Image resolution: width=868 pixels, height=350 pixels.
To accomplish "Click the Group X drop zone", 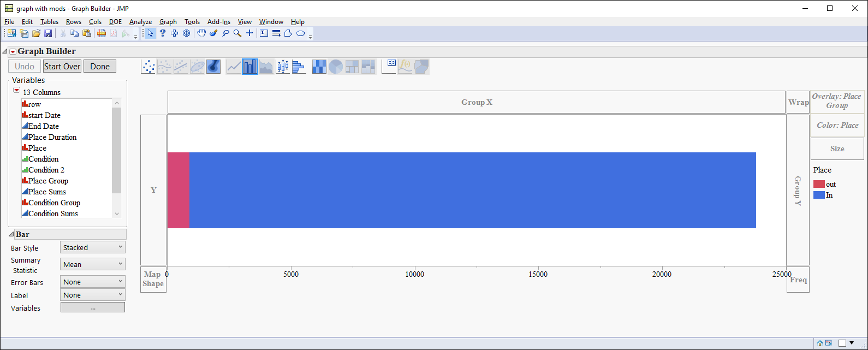I will pos(477,102).
